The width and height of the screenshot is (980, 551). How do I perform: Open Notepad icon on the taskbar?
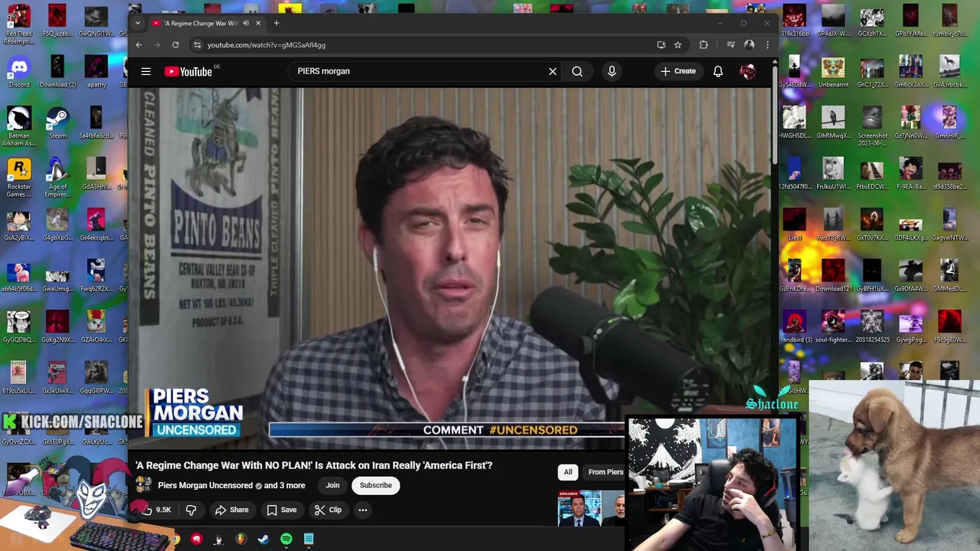pos(309,540)
